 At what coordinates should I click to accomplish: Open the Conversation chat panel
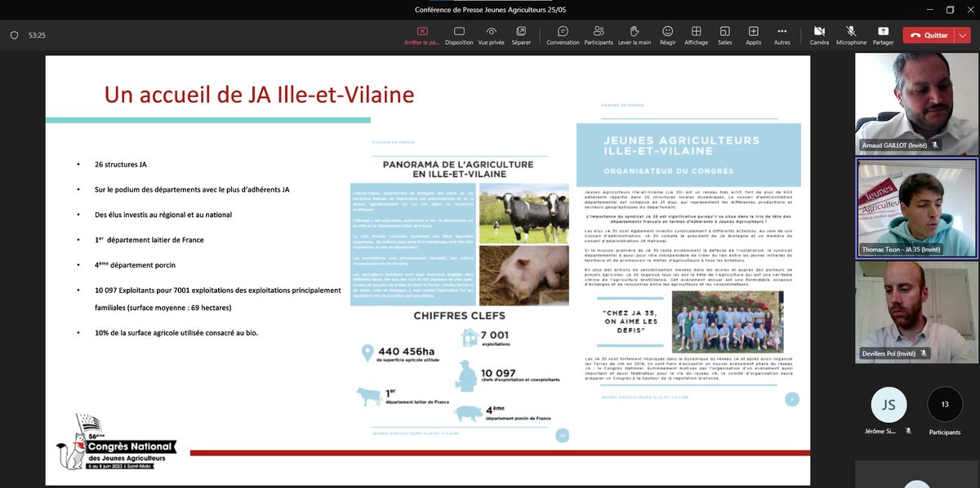(563, 35)
